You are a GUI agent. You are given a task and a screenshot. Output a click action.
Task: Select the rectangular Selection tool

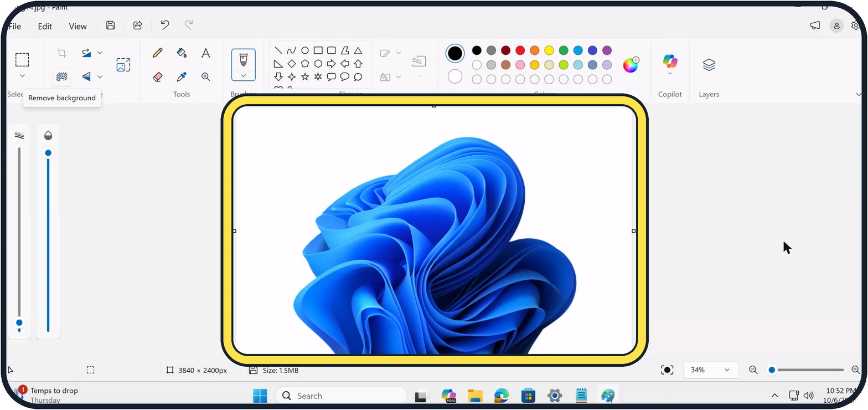point(22,59)
